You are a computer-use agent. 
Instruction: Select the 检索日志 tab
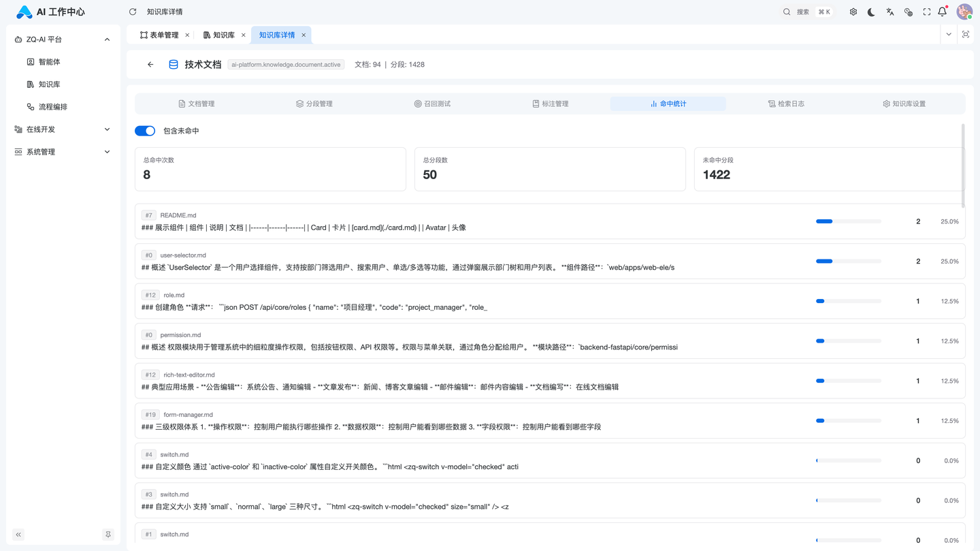click(786, 104)
